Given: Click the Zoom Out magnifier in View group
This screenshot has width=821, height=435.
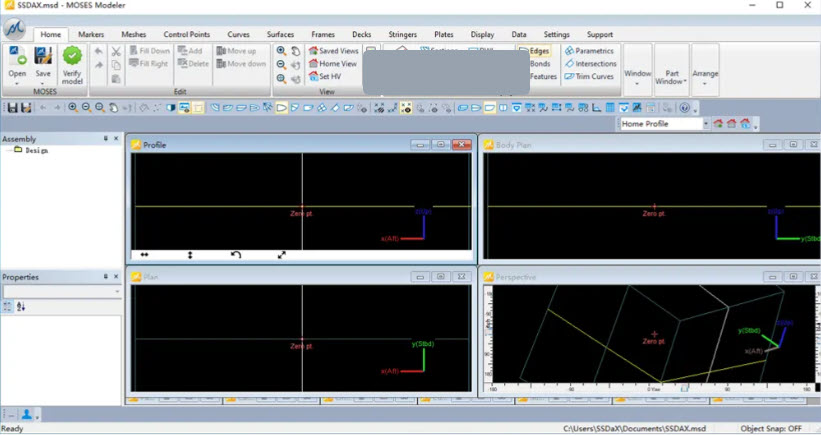Looking at the screenshot, I should point(281,64).
